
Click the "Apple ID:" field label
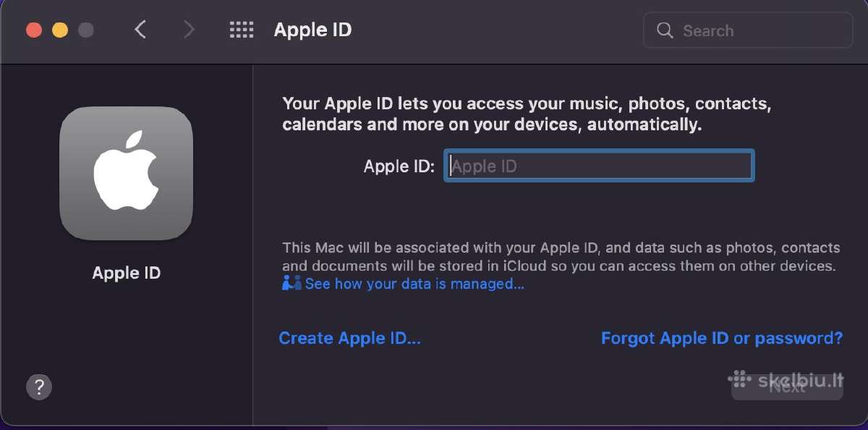(x=399, y=166)
